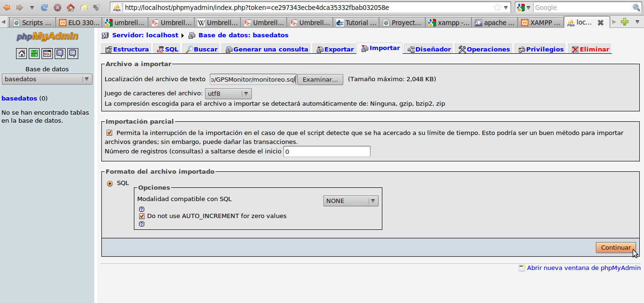Open the SQL compatibility mode NONE dropdown
The image size is (644, 303).
(x=351, y=201)
